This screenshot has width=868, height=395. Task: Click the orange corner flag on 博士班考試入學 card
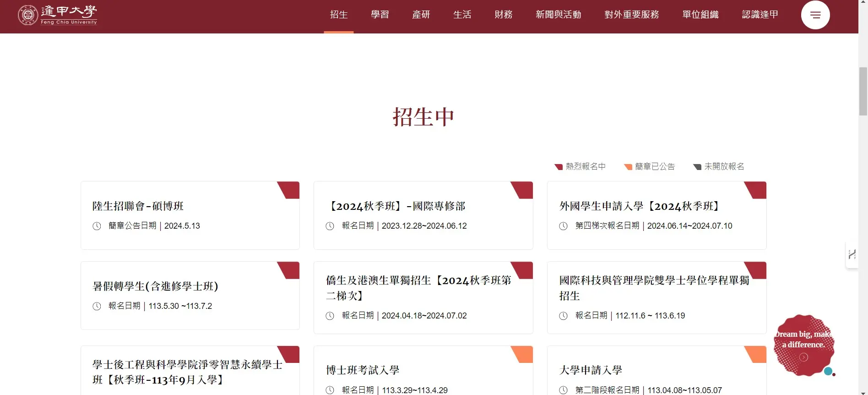pos(523,354)
